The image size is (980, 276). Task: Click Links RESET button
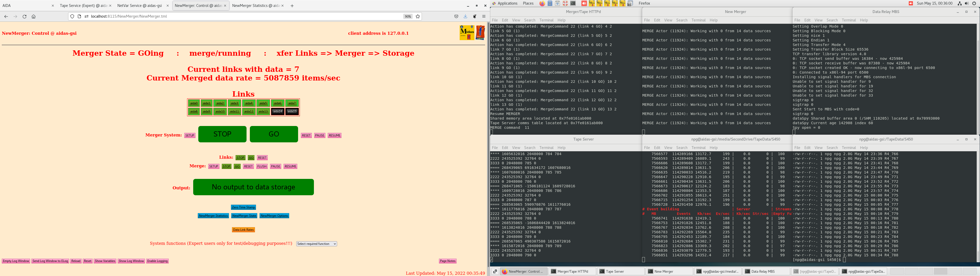tap(262, 158)
